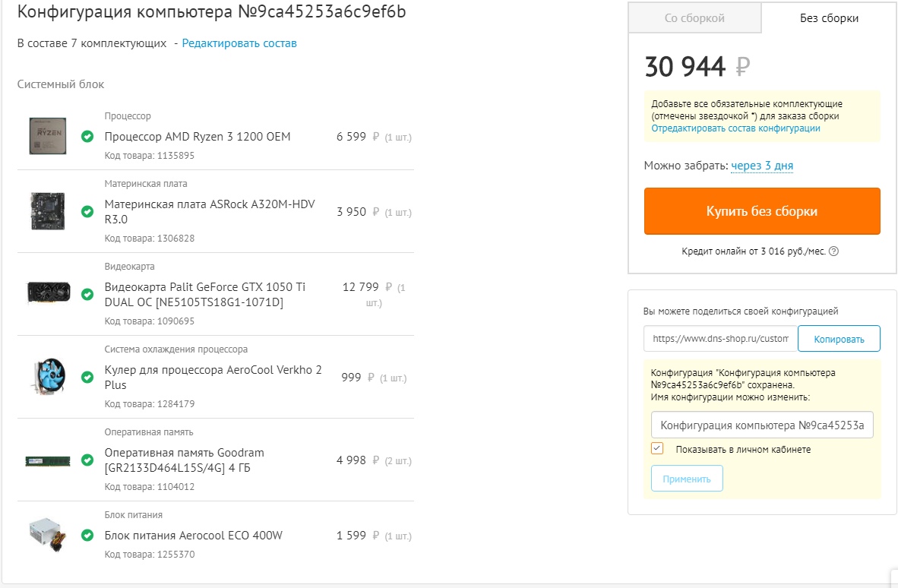This screenshot has height=588, width=898.
Task: Click the 'Применить' button
Action: (x=687, y=479)
